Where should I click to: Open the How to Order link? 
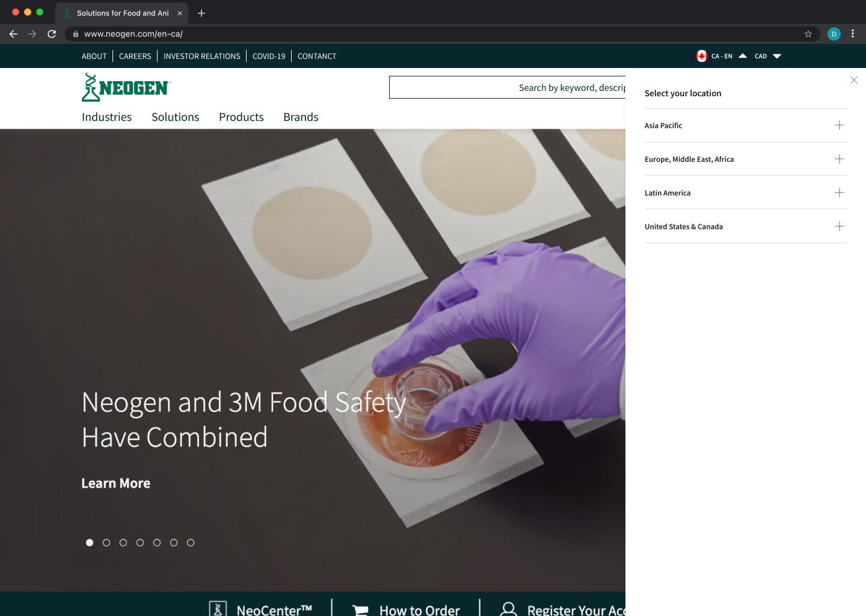pos(420,610)
